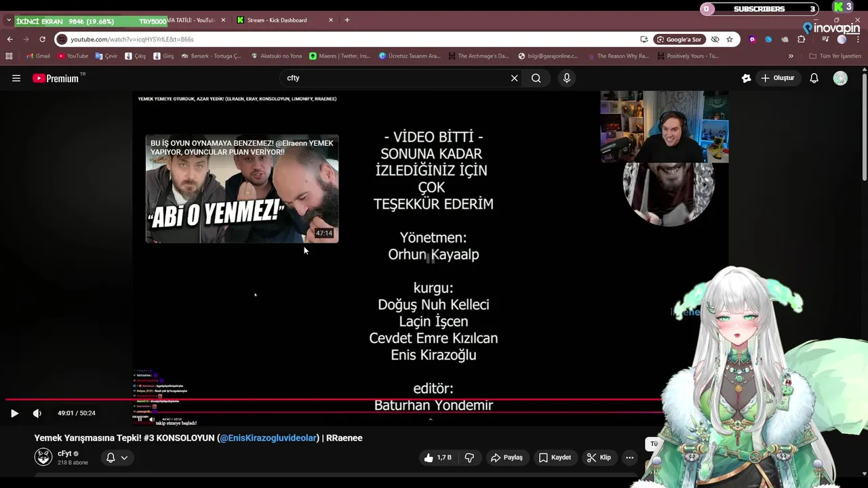Open the apps grid in bookmarks bar

click(9, 56)
